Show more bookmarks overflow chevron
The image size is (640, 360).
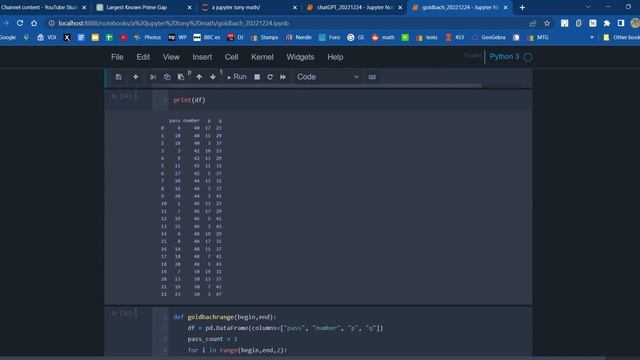point(592,37)
